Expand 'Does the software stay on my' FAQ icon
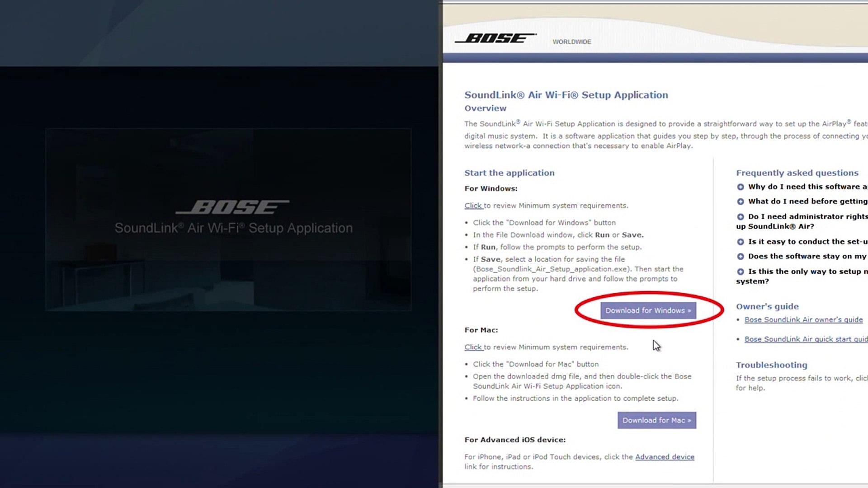 coord(741,257)
